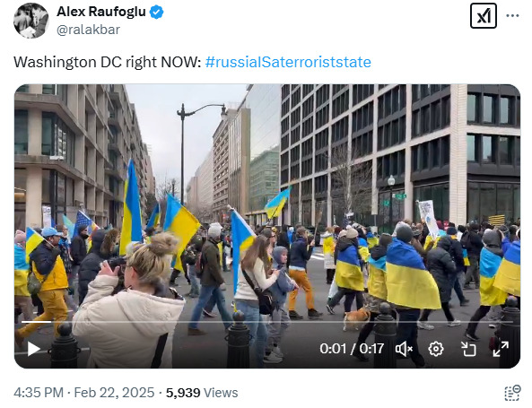
Task: Open the 5,939 Views analytics
Action: coord(202,393)
